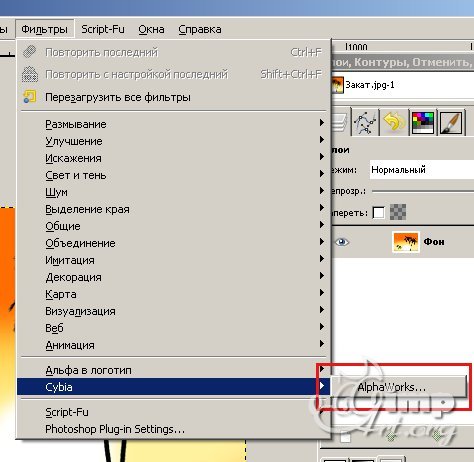Switch to the Paths (Контуры) tab icon
The height and width of the screenshot is (462, 474).
point(365,122)
